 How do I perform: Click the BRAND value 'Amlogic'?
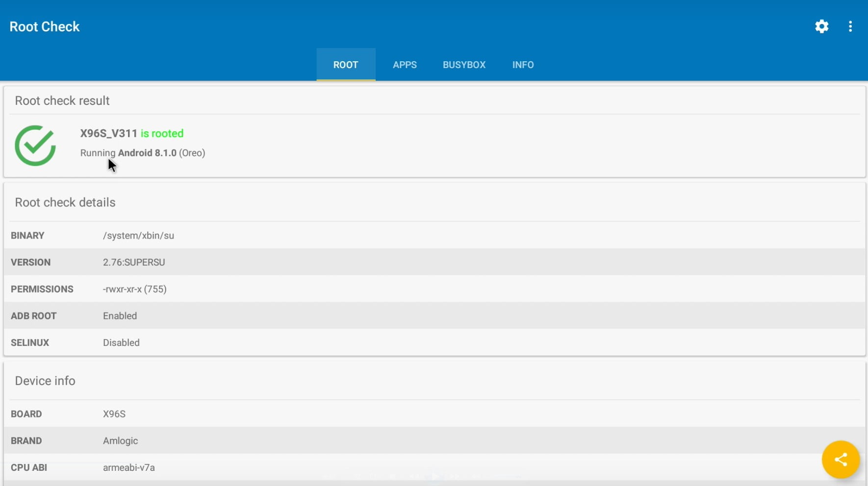tap(120, 441)
